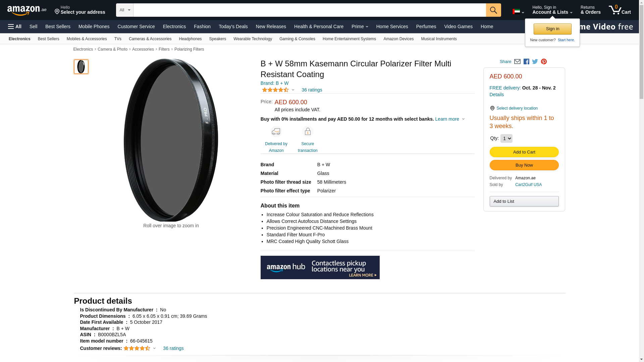Open the shopping cart icon
The width and height of the screenshot is (644, 362).
point(619,10)
